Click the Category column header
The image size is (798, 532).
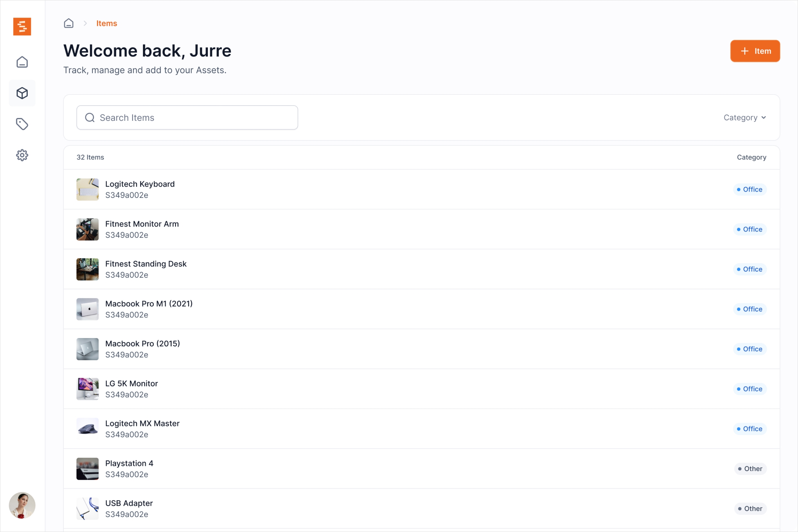coord(751,157)
